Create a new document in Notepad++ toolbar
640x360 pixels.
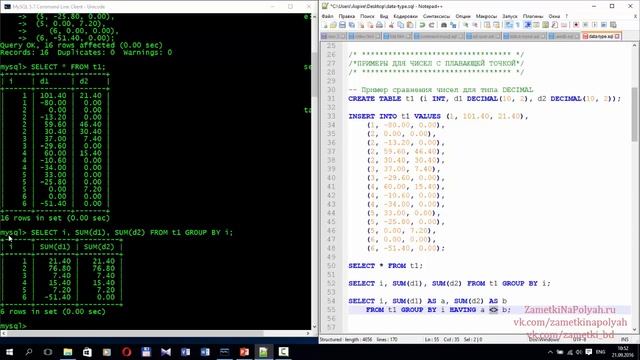click(324, 25)
